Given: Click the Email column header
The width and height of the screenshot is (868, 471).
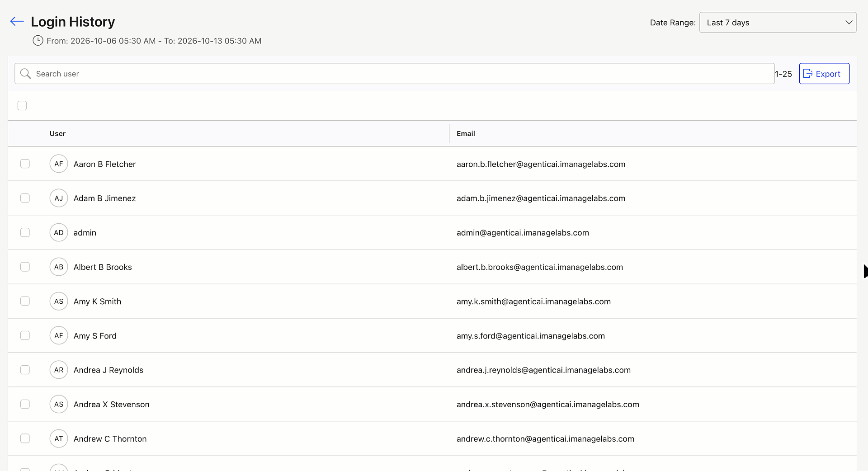Looking at the screenshot, I should [466, 133].
